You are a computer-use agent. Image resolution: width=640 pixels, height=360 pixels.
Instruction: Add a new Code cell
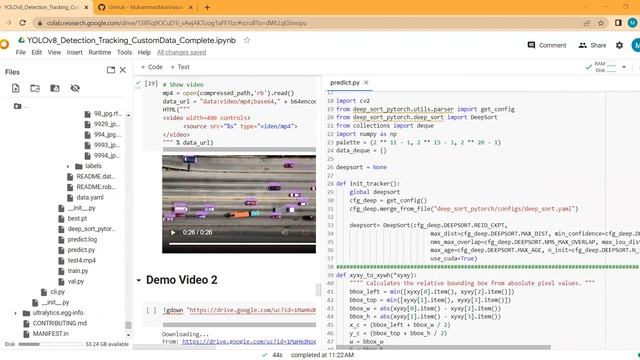click(151, 67)
